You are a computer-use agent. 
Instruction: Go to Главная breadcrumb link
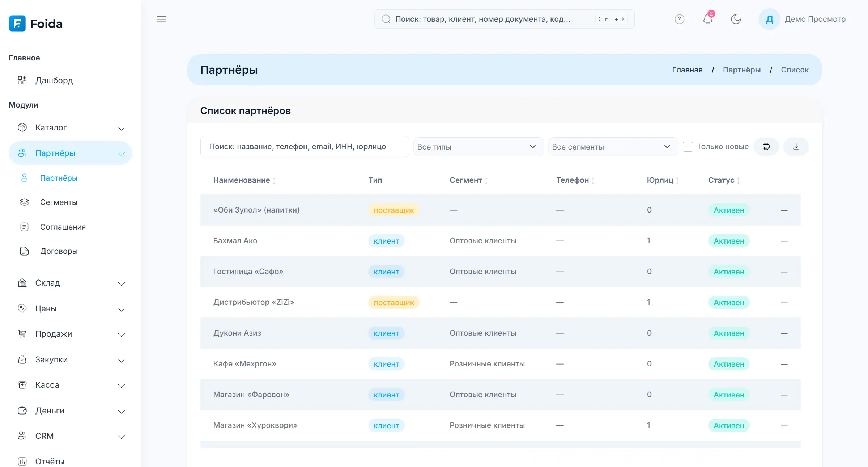pyautogui.click(x=687, y=70)
